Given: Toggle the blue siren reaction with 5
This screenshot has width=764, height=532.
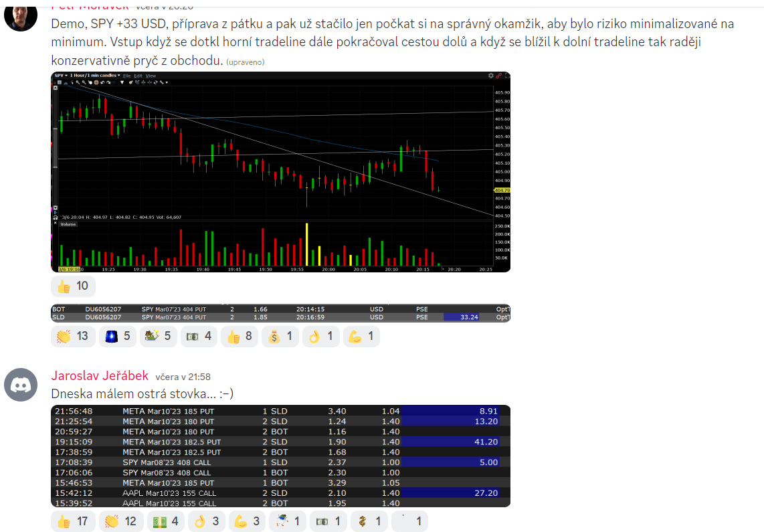Looking at the screenshot, I should tap(118, 336).
